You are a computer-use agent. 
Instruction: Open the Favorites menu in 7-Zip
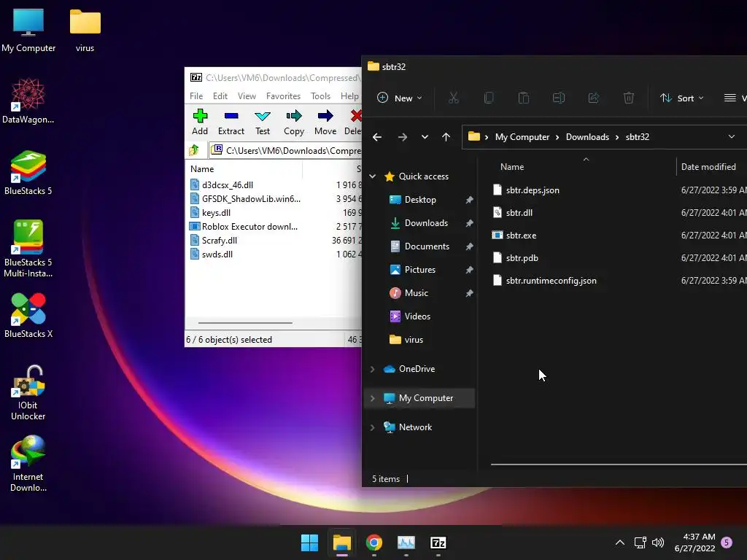[x=284, y=96]
